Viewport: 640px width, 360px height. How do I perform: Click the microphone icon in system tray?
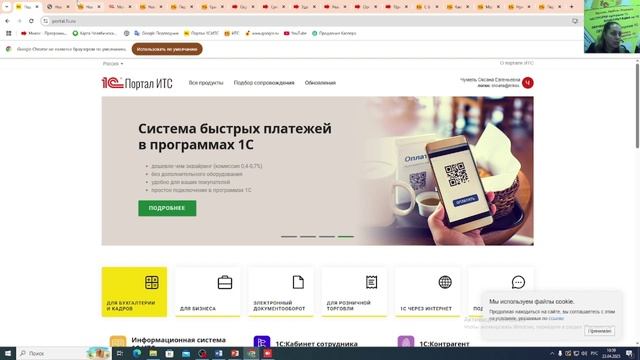560,353
